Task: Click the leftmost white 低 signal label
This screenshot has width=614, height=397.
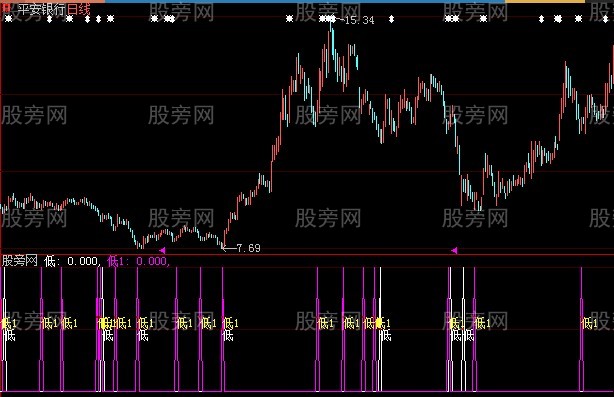Action: 9,336
